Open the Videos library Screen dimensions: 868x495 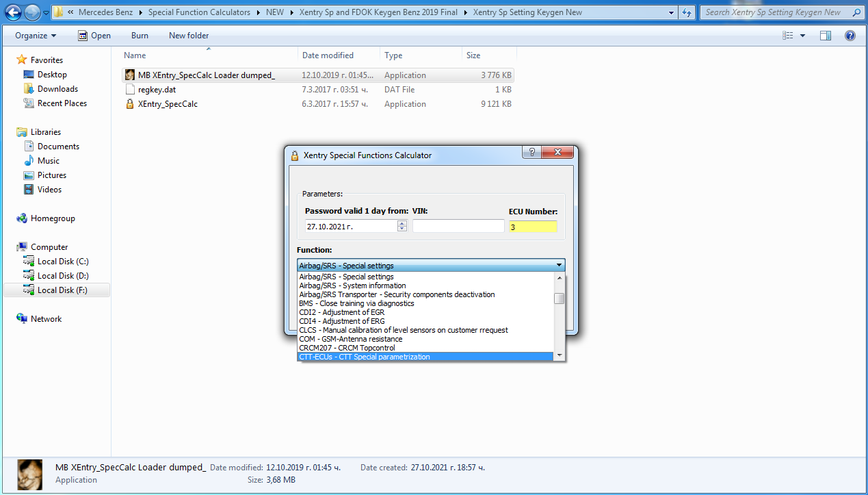[x=49, y=190]
